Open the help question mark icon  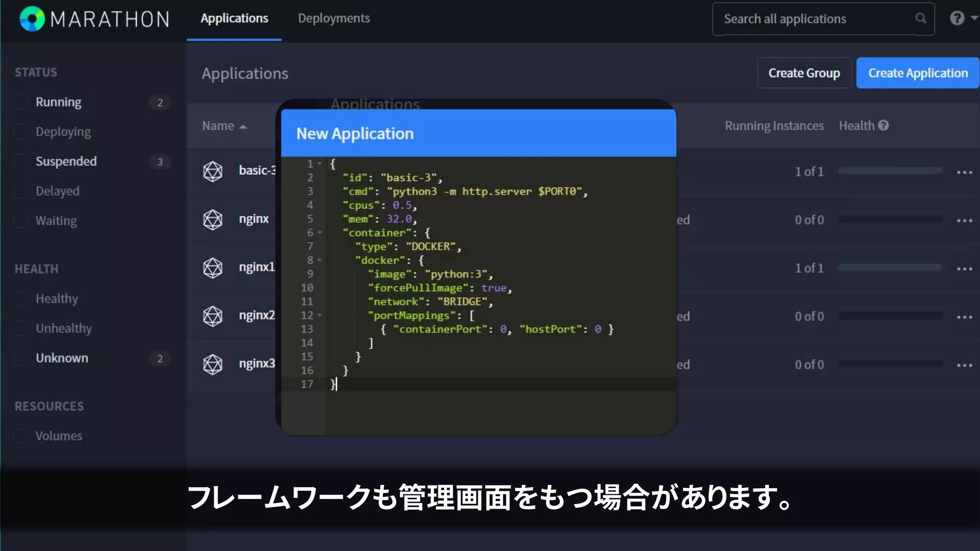coord(957,18)
